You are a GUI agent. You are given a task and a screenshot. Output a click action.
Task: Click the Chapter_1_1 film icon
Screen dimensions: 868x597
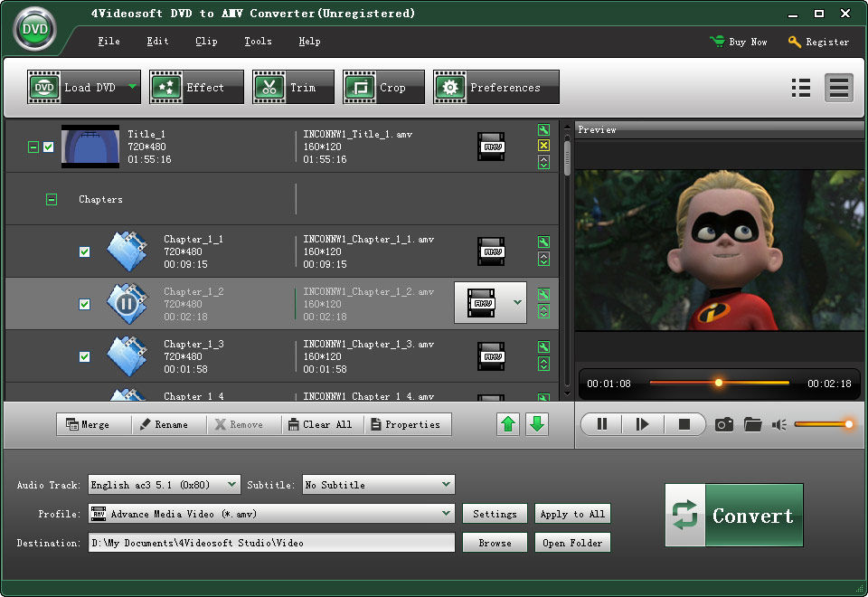[127, 251]
